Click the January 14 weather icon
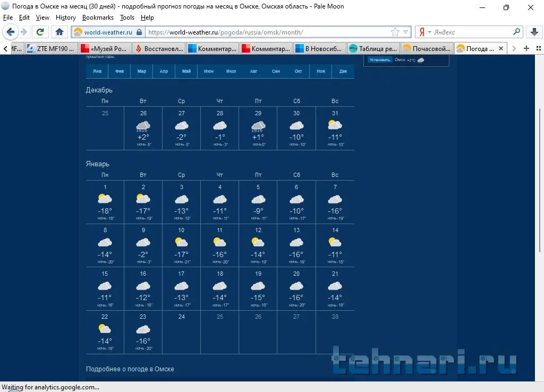Screen dimensions: 544x392 coord(335,242)
